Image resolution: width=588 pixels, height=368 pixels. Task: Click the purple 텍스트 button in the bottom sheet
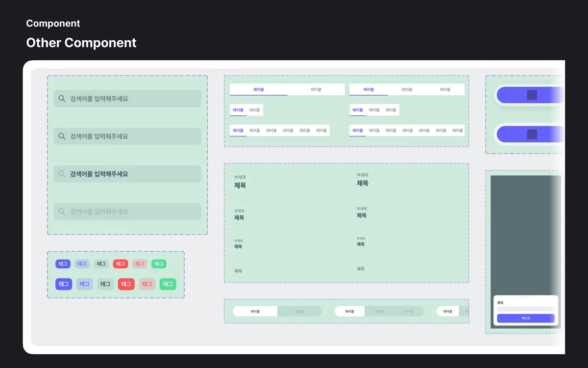(526, 318)
